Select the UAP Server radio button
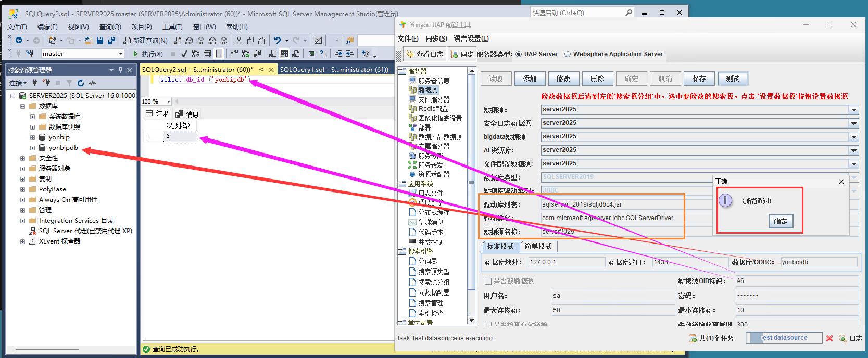 (x=519, y=54)
